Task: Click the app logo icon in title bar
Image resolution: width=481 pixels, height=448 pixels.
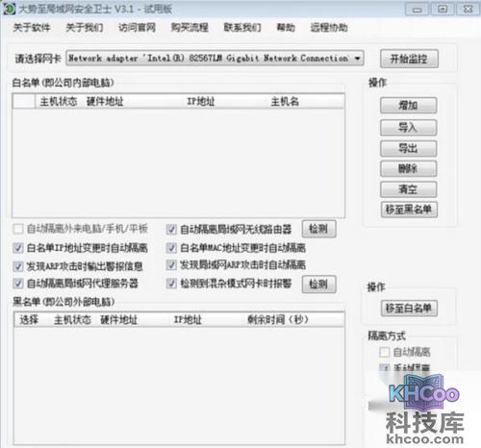Action: click(x=9, y=9)
